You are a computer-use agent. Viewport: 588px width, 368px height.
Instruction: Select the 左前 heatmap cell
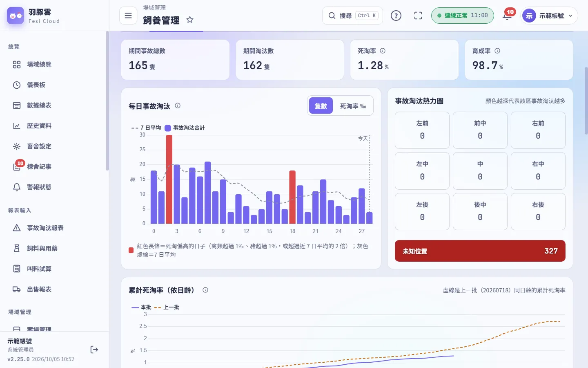[422, 130]
